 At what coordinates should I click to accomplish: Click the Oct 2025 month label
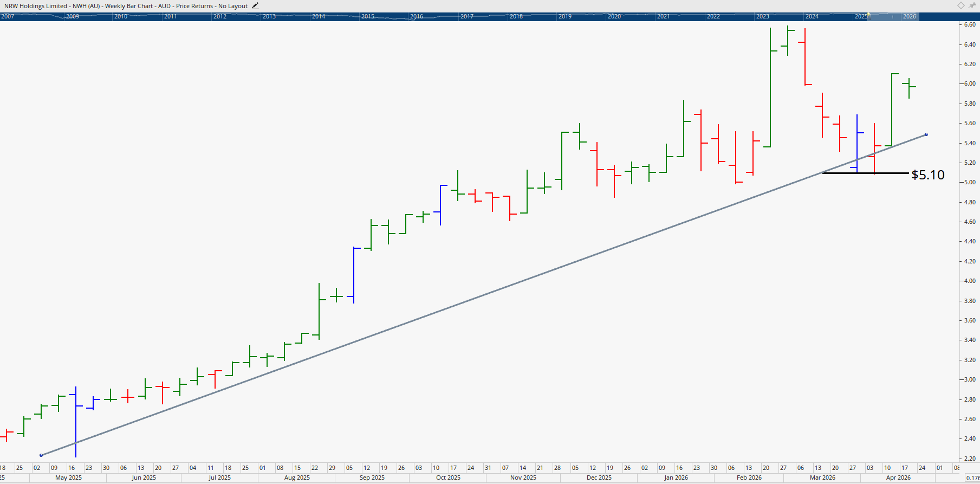448,477
